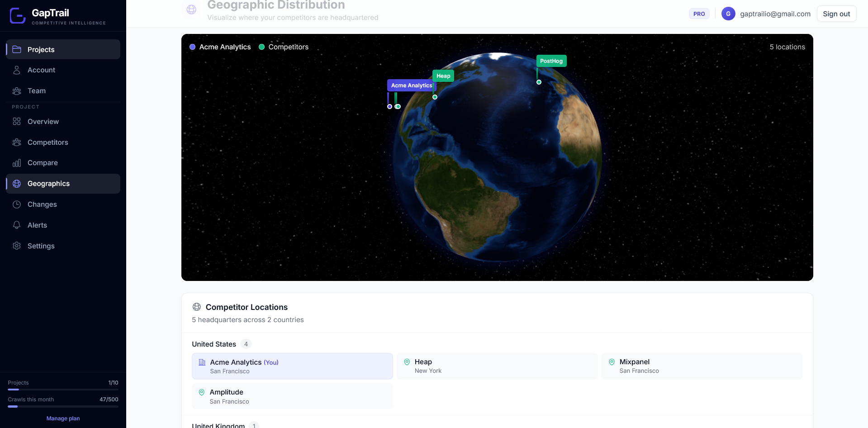868x428 pixels.
Task: Click the pin icon on Mixpanel card
Action: click(612, 362)
